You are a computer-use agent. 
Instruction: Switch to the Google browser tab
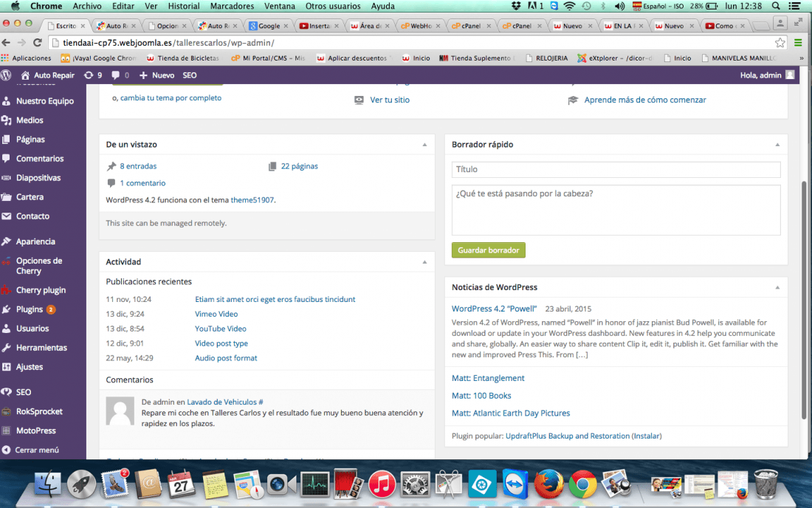tap(269, 25)
